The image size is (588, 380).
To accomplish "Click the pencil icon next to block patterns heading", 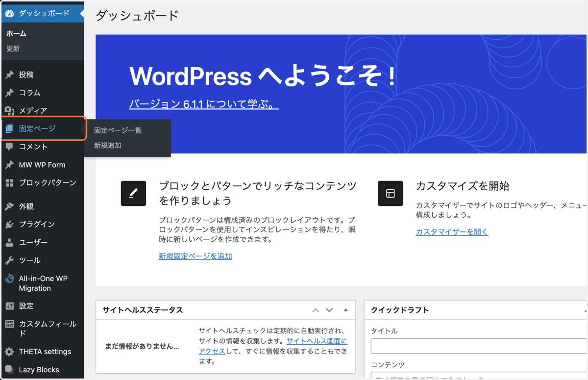I will coord(133,193).
